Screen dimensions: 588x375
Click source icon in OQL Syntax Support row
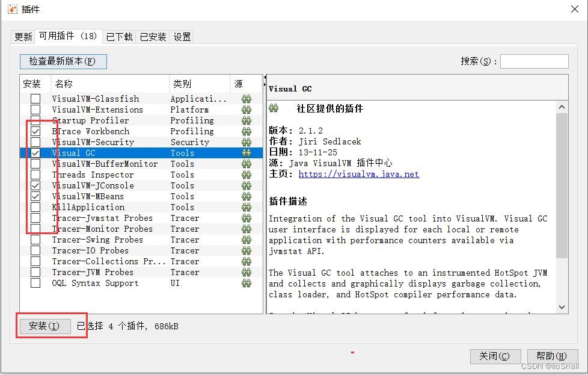click(247, 283)
